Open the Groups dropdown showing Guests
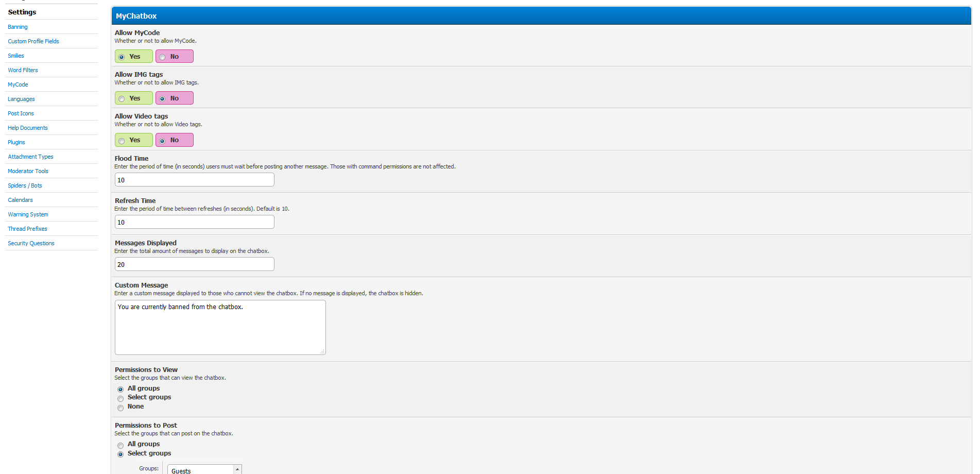980x474 pixels. tap(204, 470)
